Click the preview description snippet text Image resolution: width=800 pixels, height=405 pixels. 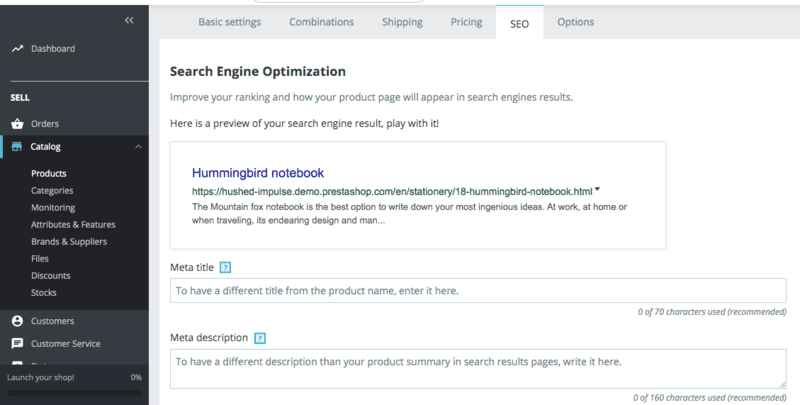(x=409, y=214)
